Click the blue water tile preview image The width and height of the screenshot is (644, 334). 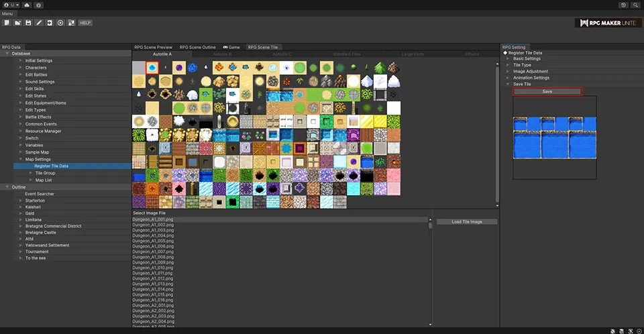[554, 137]
